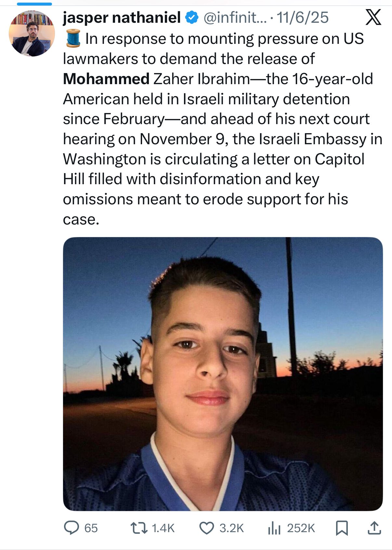392x550 pixels.
Task: Open jasper nathaniel's profile avatar
Action: [x=32, y=33]
